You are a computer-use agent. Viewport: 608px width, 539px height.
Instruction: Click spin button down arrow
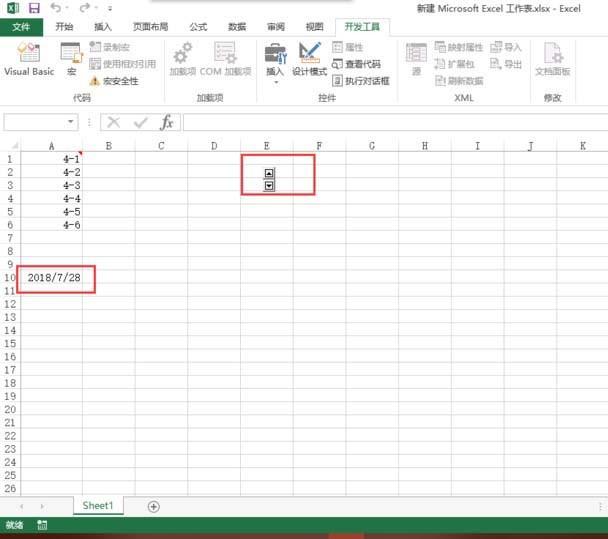[x=269, y=186]
